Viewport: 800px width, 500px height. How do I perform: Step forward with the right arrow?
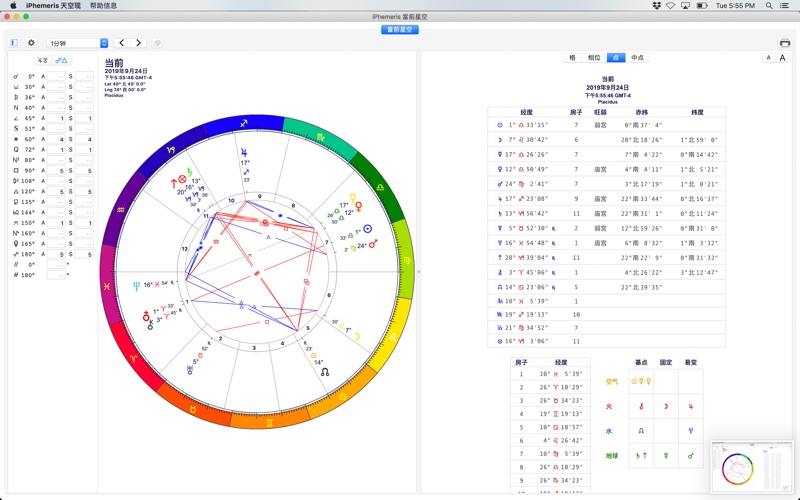(139, 43)
